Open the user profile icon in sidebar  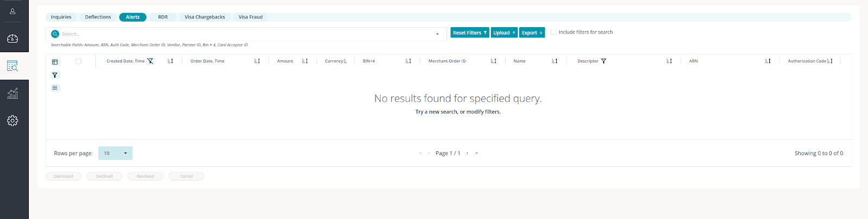(12, 11)
